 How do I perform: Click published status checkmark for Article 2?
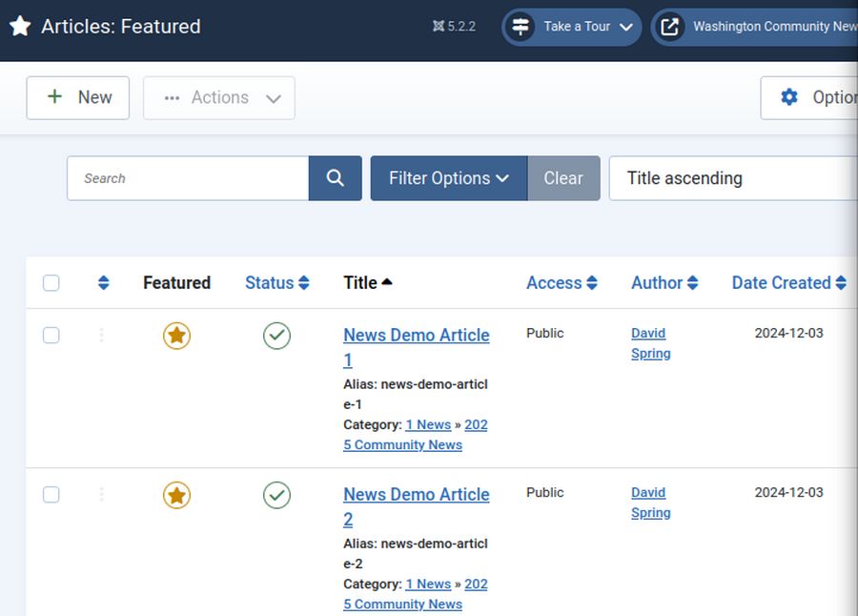[276, 495]
